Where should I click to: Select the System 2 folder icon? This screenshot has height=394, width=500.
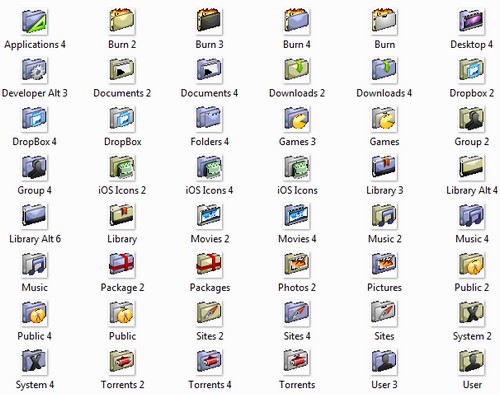point(471,313)
